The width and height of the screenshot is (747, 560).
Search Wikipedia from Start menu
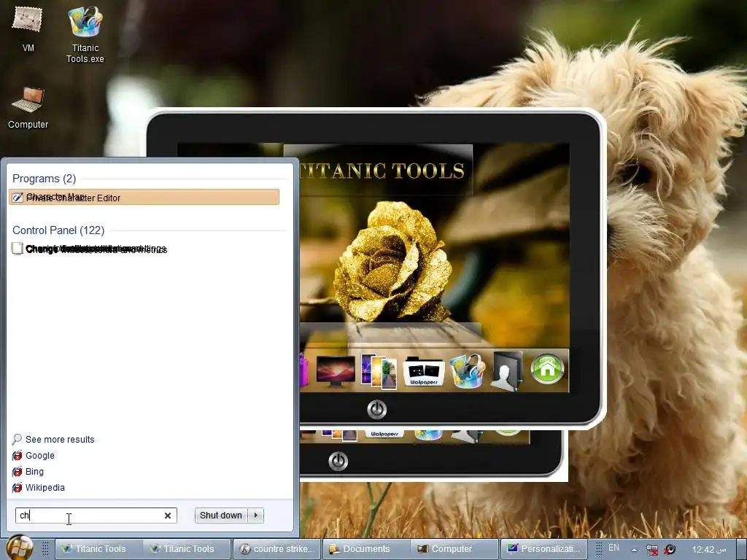click(44, 488)
